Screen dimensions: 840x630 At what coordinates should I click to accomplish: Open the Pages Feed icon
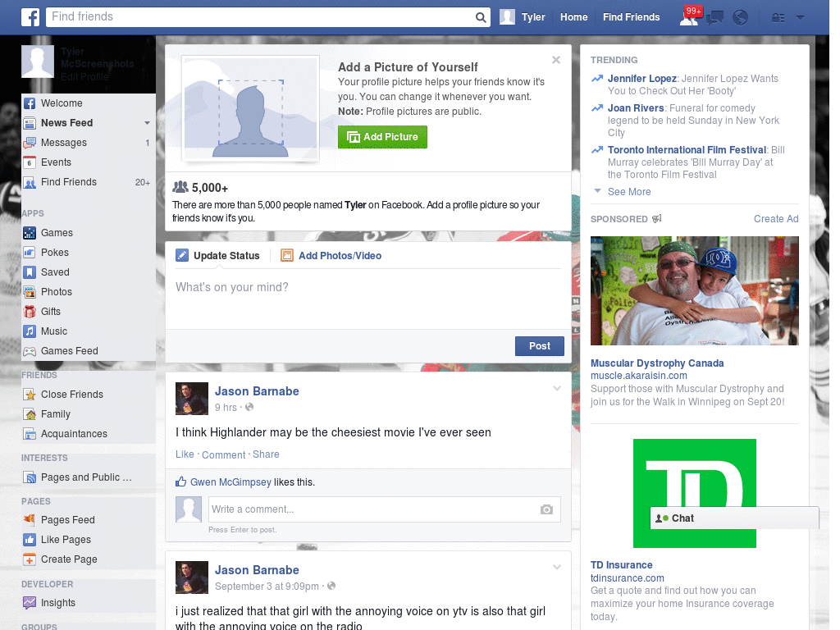tap(30, 519)
